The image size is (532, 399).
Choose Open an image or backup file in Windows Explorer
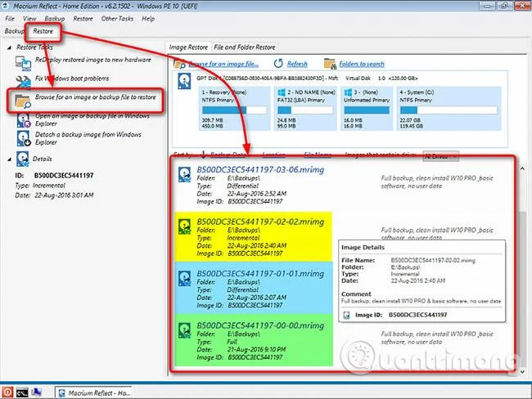click(92, 119)
